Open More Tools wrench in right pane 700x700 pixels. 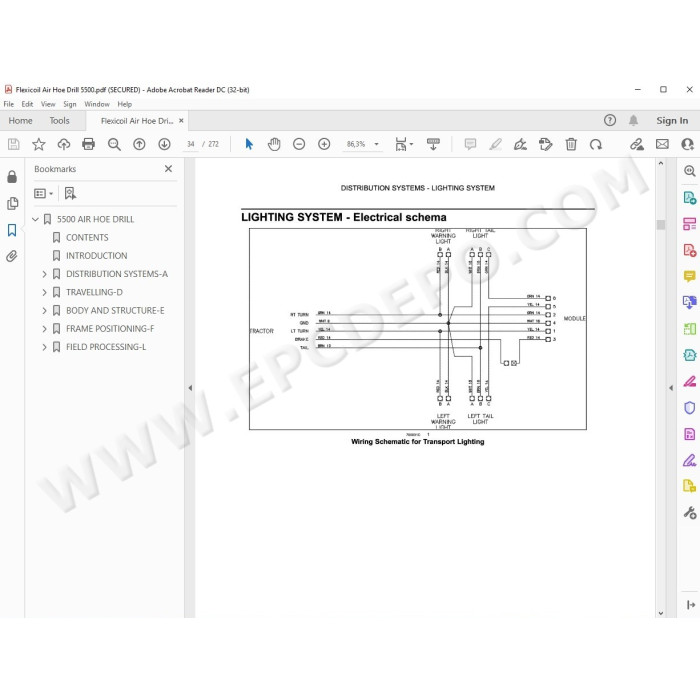(x=690, y=512)
